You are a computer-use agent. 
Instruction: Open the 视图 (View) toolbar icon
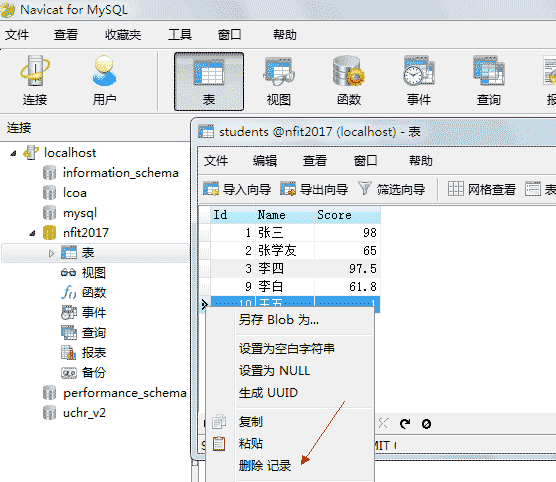(279, 81)
